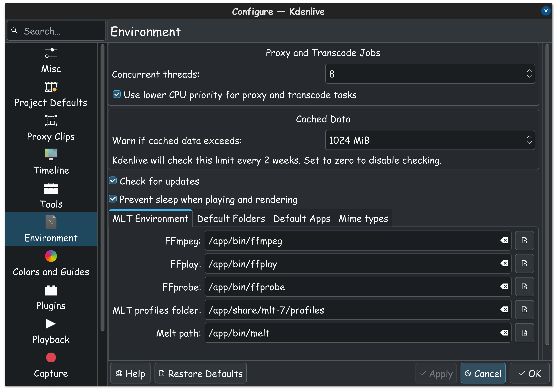Decrease Concurrent threads with down arrow
Screen dimensions: 558x392
pyautogui.click(x=529, y=77)
